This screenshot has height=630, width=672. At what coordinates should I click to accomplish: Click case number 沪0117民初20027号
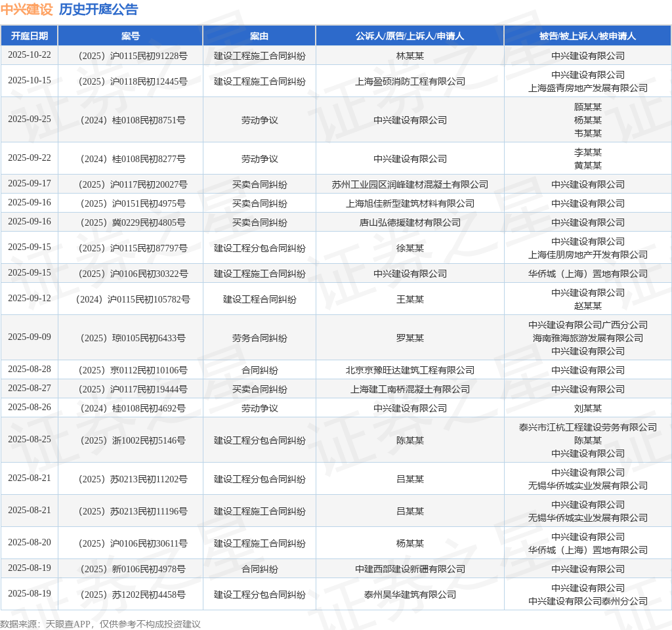148,184
